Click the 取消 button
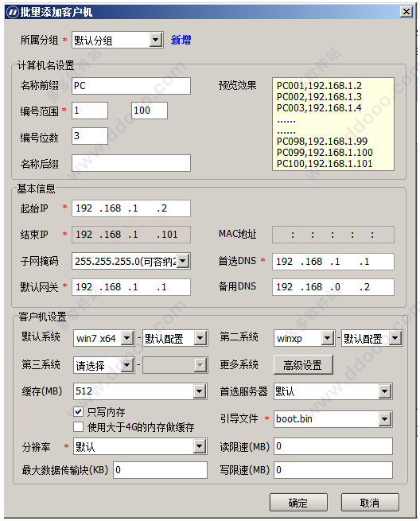The image size is (420, 521). pyautogui.click(x=370, y=503)
